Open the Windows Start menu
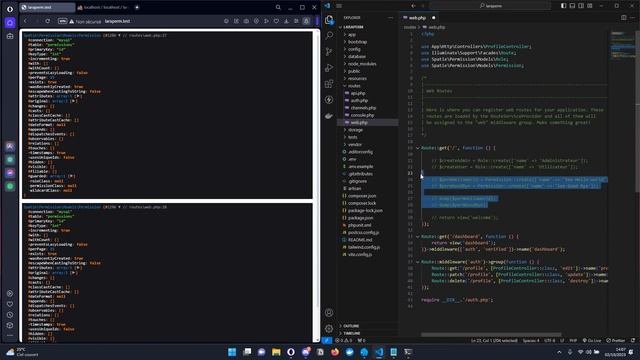Screen dimensions: 640x360 tap(232, 352)
